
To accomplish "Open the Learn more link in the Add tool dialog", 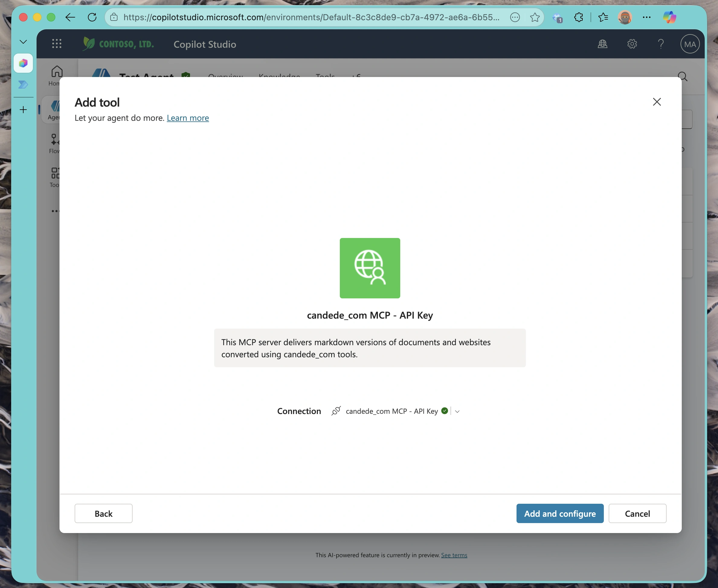I will click(188, 118).
